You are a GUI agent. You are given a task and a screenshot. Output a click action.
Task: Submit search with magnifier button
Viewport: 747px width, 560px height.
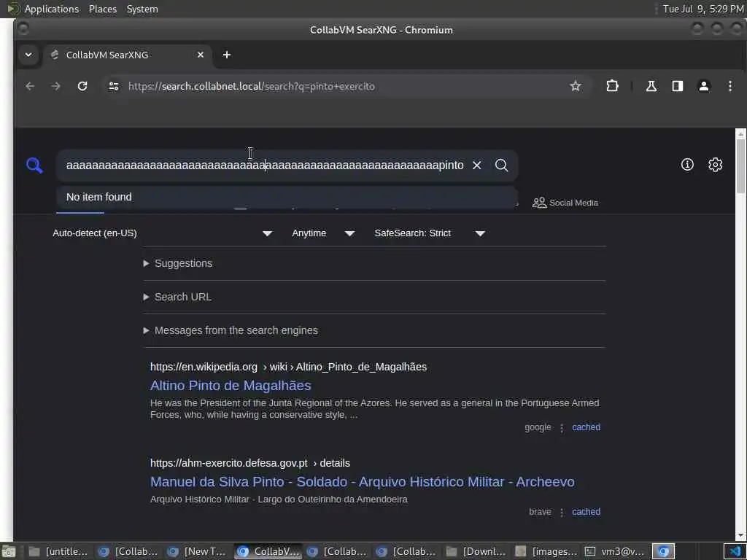point(501,166)
